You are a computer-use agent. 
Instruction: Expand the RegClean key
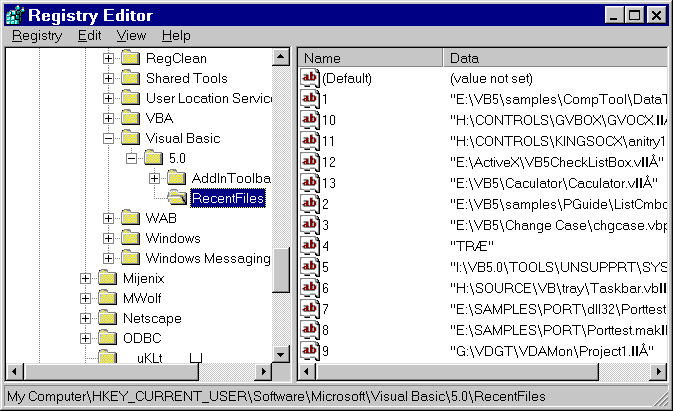click(108, 58)
